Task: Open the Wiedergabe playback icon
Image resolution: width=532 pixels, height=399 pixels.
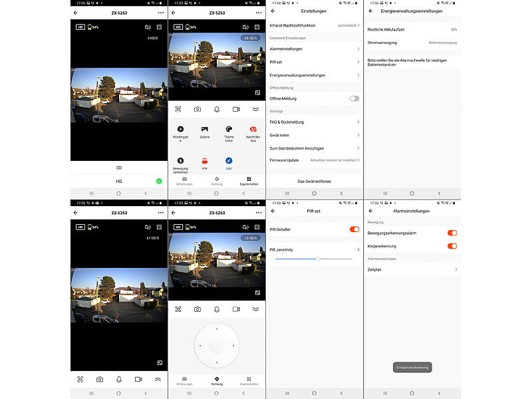Action: (x=180, y=128)
